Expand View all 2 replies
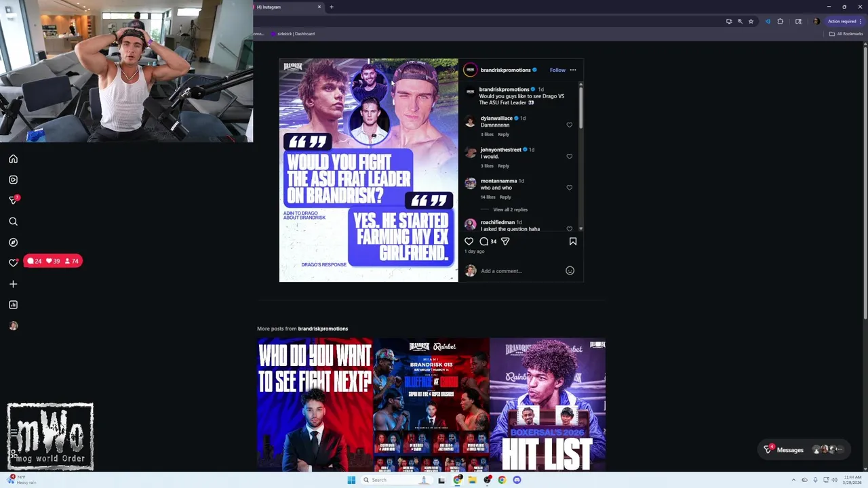The image size is (868, 488). point(510,209)
